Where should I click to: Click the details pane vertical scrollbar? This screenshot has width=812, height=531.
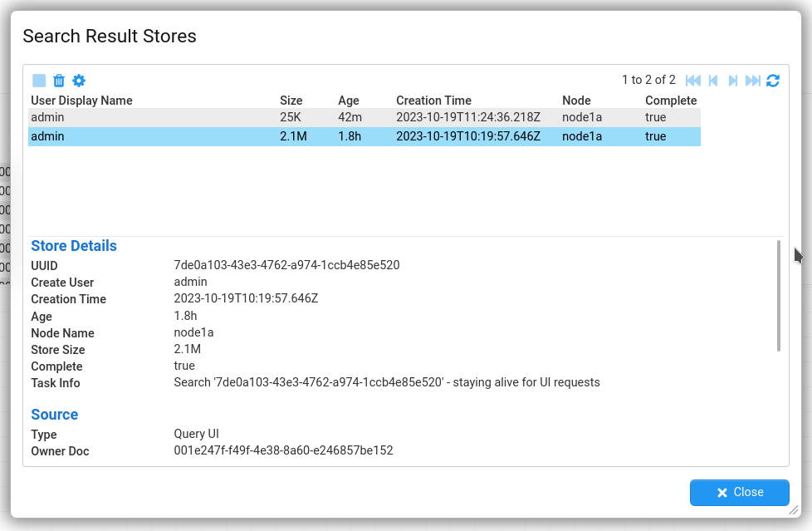click(778, 295)
